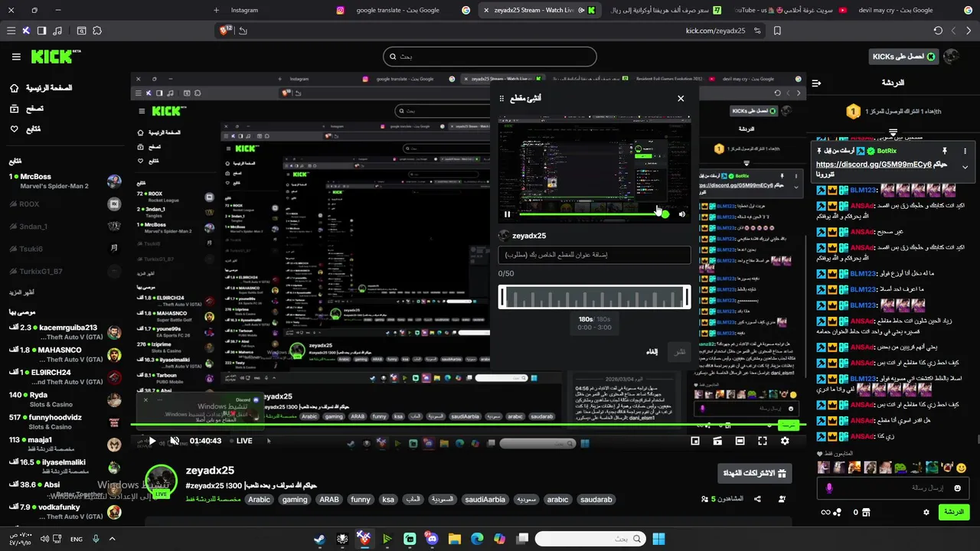Open chat settings gear
980x551 pixels.
click(x=926, y=512)
